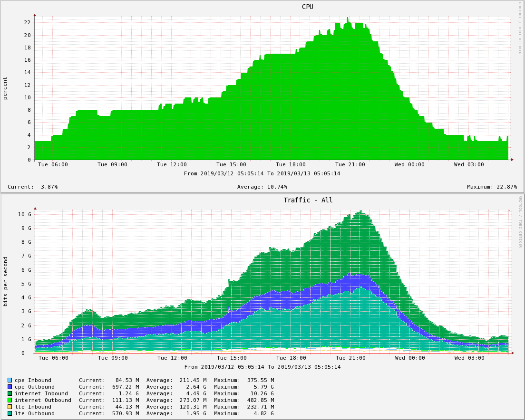The image size is (525, 420).
Task: Click the CPU graph title
Action: click(x=307, y=7)
